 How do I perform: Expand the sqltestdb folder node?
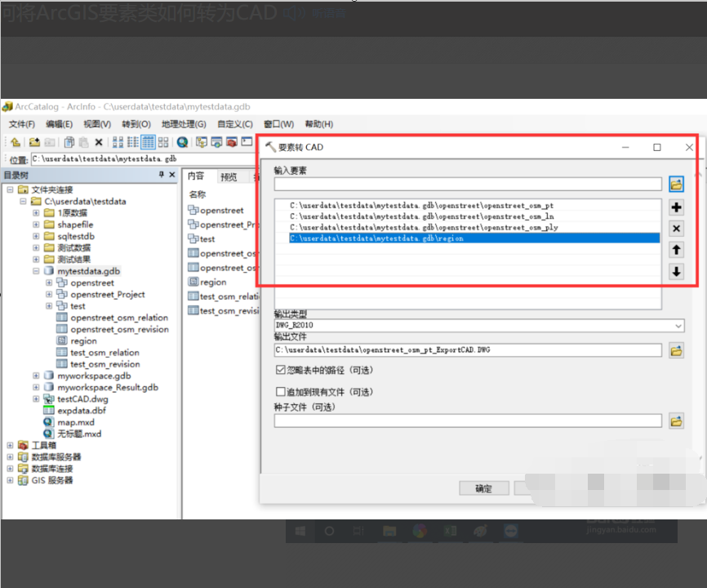[x=36, y=236]
